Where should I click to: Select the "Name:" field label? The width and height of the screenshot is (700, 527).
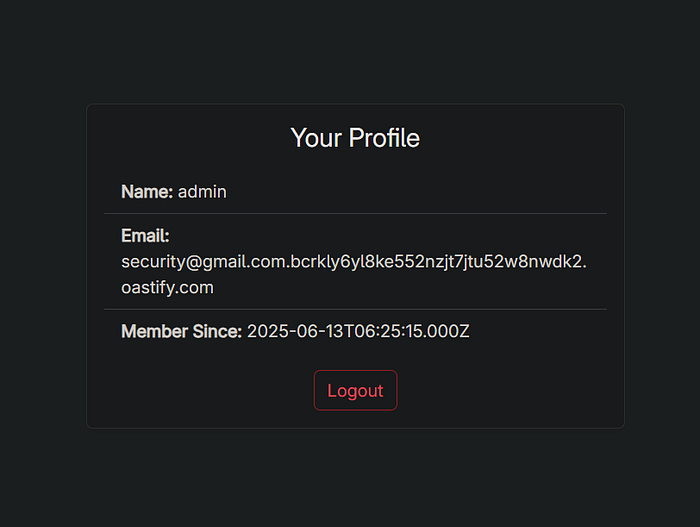point(147,191)
